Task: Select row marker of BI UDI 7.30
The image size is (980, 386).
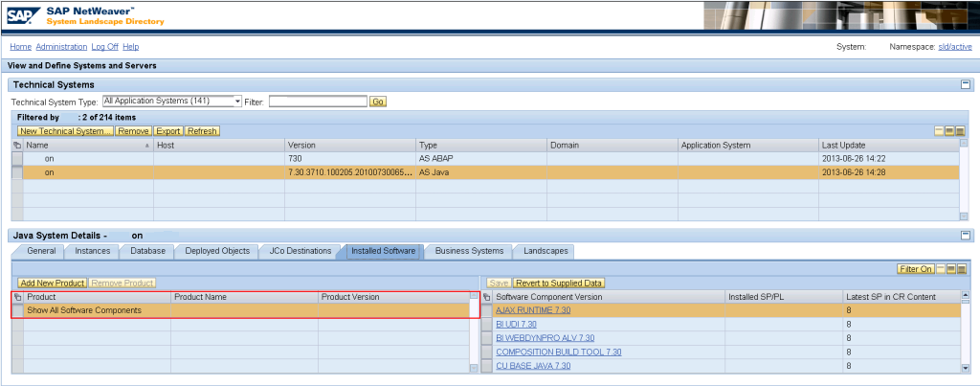Action: point(487,324)
